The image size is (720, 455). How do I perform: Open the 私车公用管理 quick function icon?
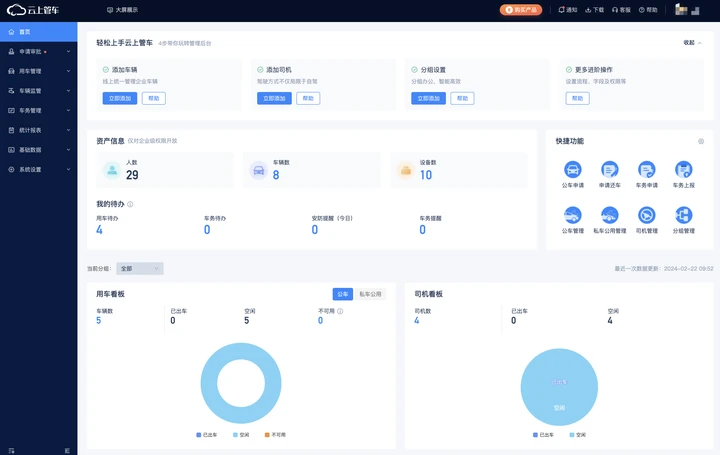[610, 215]
